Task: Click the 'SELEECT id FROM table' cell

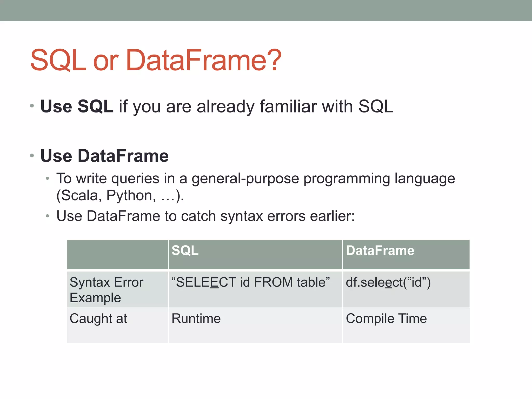Action: point(255,290)
